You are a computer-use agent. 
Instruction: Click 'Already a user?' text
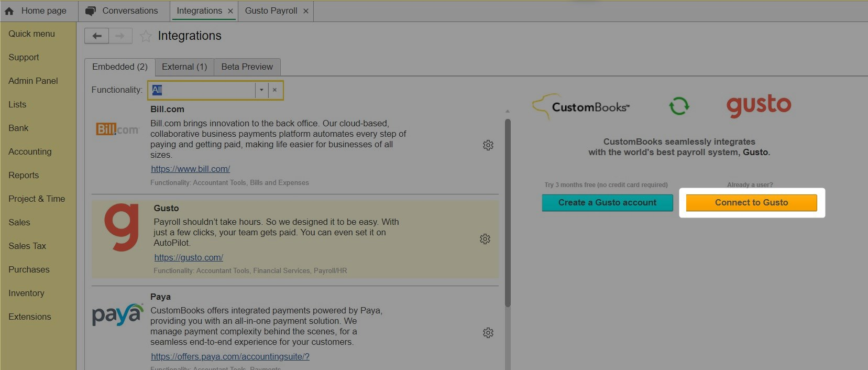pos(750,184)
